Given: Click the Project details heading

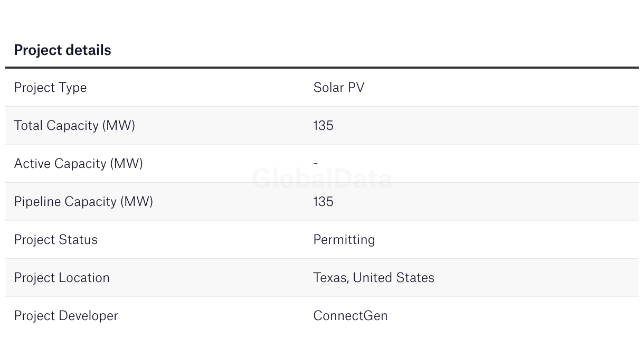Looking at the screenshot, I should (x=62, y=50).
